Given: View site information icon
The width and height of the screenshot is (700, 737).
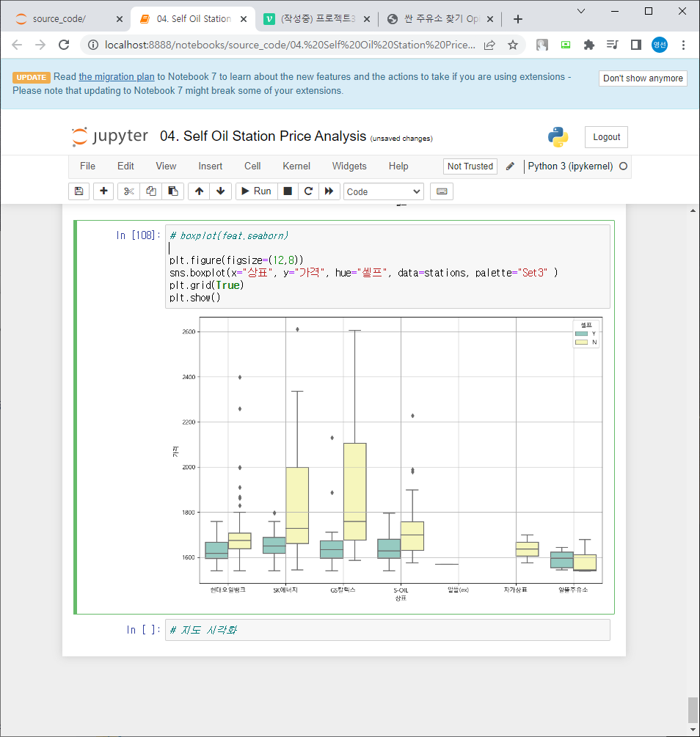Looking at the screenshot, I should [93, 45].
